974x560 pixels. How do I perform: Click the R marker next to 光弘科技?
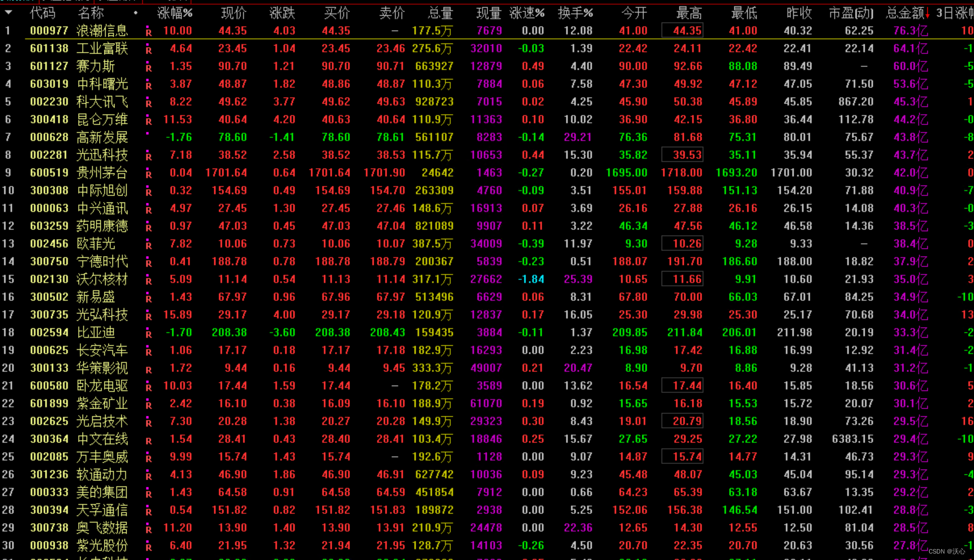coord(149,316)
